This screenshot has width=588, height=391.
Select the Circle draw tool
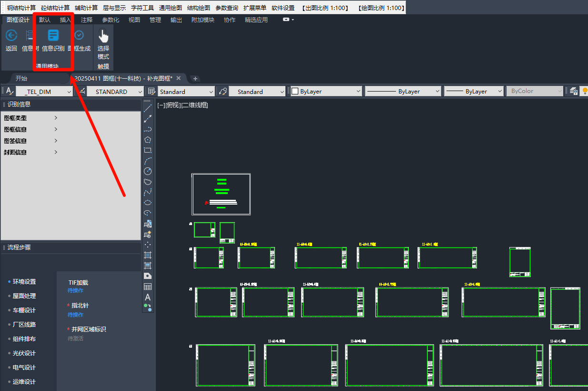pyautogui.click(x=148, y=171)
